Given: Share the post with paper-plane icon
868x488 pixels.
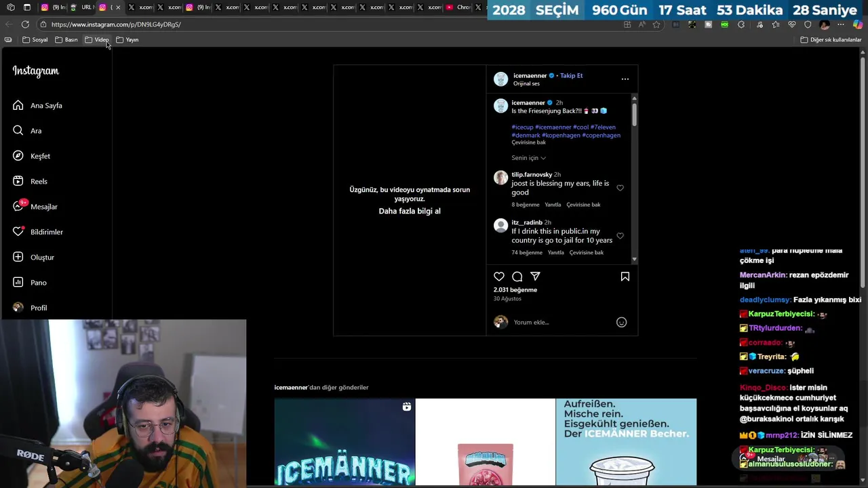Looking at the screenshot, I should (536, 277).
